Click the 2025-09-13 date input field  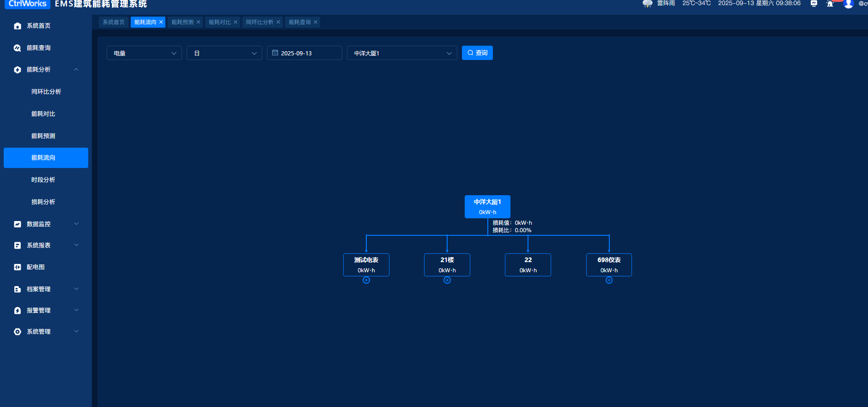pyautogui.click(x=304, y=53)
